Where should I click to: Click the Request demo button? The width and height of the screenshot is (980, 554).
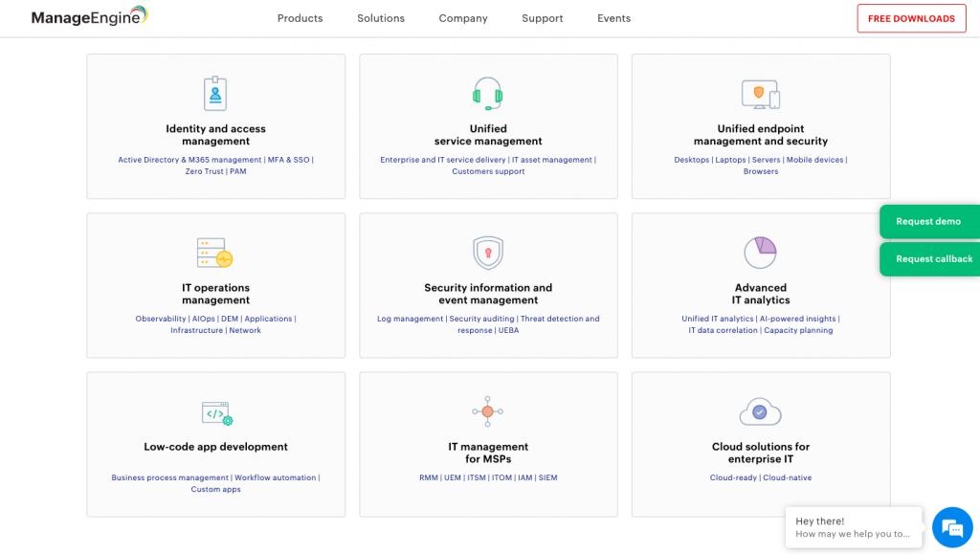[930, 221]
